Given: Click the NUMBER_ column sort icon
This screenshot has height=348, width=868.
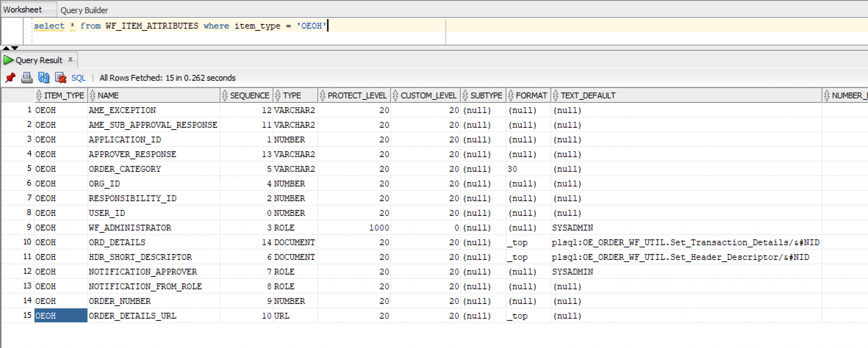Looking at the screenshot, I should point(826,96).
